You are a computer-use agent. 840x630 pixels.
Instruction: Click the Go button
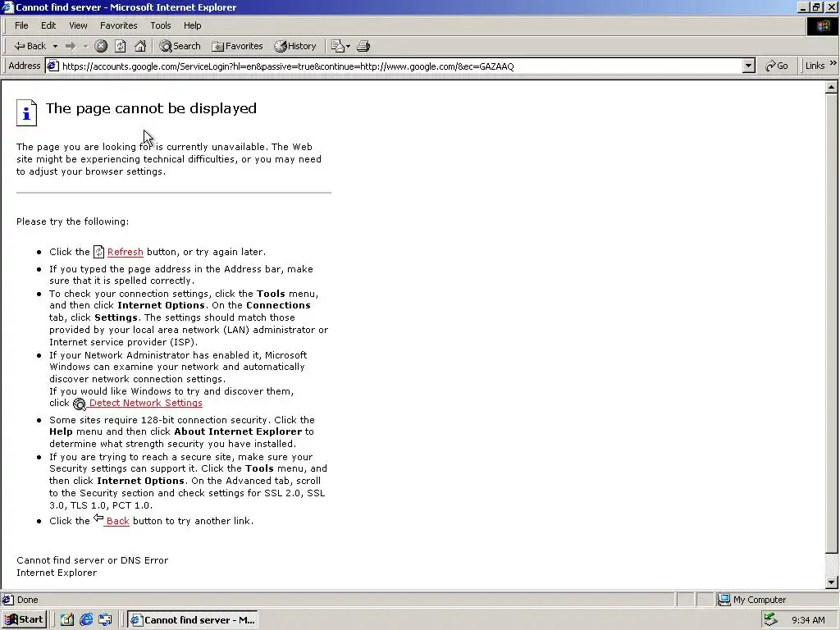777,66
